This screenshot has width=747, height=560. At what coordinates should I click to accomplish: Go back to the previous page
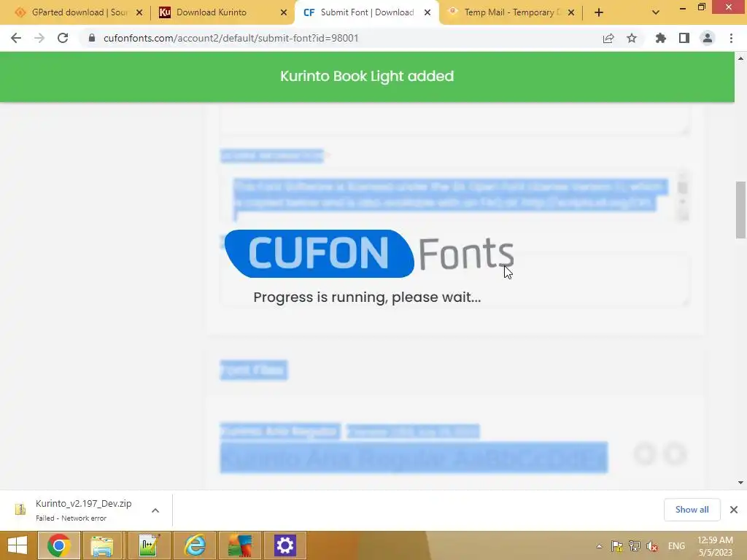coord(16,38)
